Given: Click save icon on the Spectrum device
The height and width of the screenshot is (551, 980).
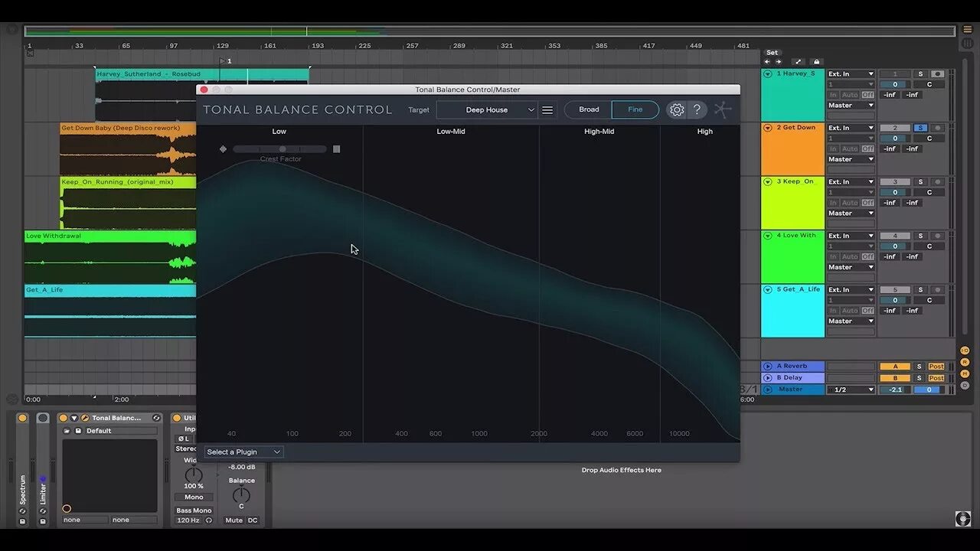Looking at the screenshot, I should [x=22, y=521].
